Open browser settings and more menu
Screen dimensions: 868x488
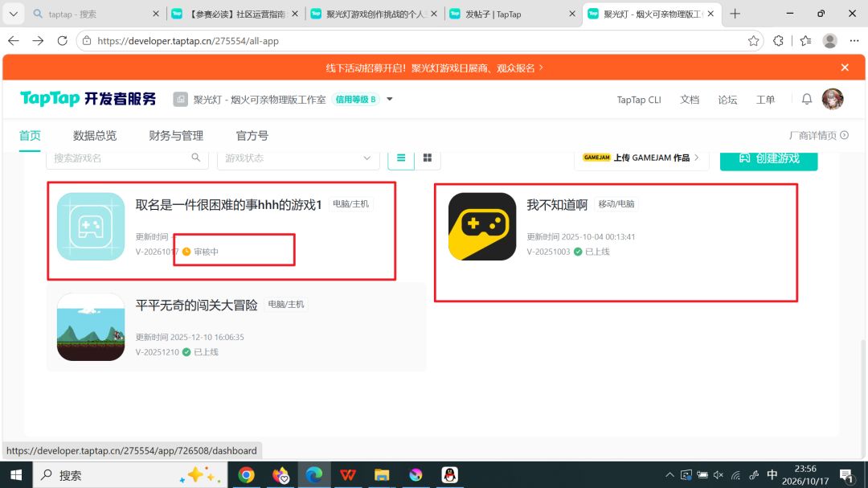[x=854, y=41]
